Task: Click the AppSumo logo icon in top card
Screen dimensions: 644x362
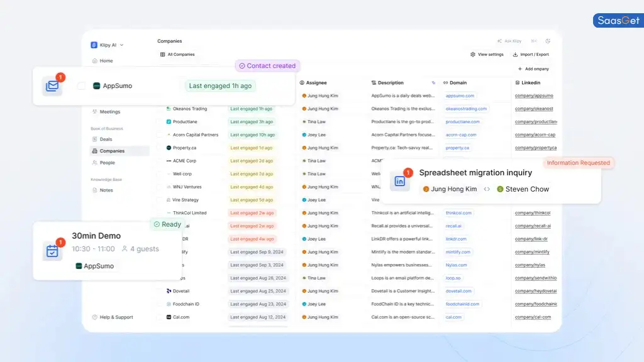Action: 96,85
